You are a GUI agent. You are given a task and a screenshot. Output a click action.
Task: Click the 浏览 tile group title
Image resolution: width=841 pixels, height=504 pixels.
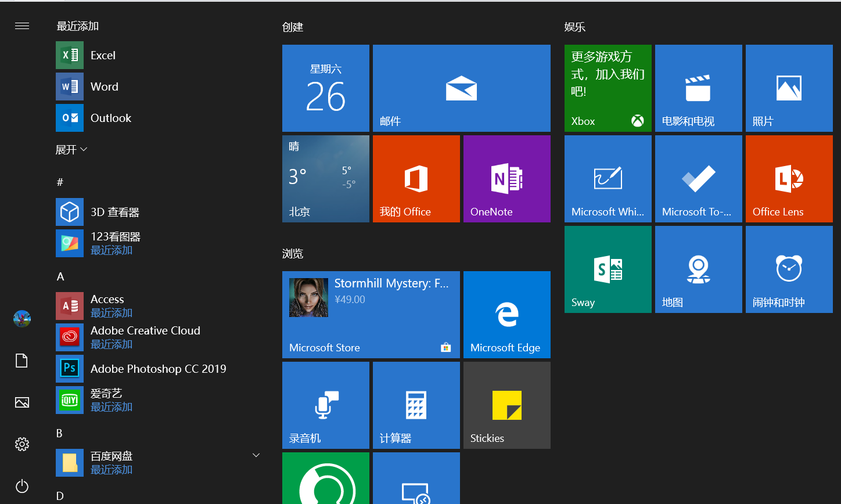coord(293,253)
